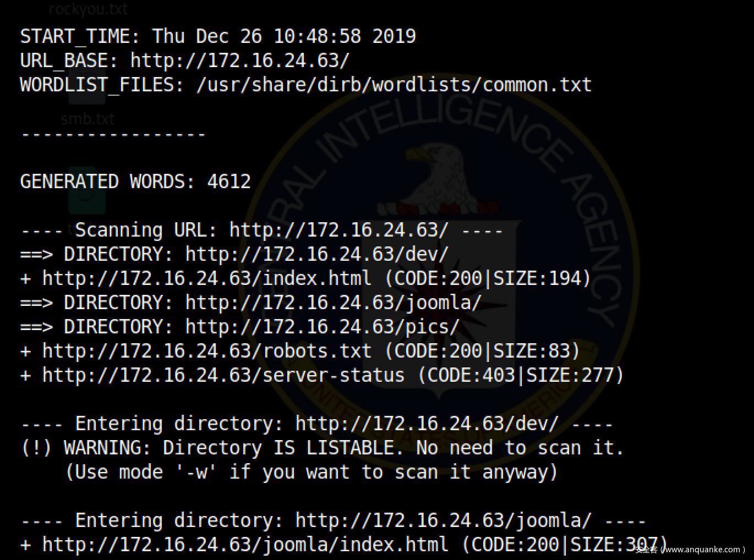The image size is (754, 560).
Task: Click the robots.txt URL
Action: pyautogui.click(x=206, y=351)
